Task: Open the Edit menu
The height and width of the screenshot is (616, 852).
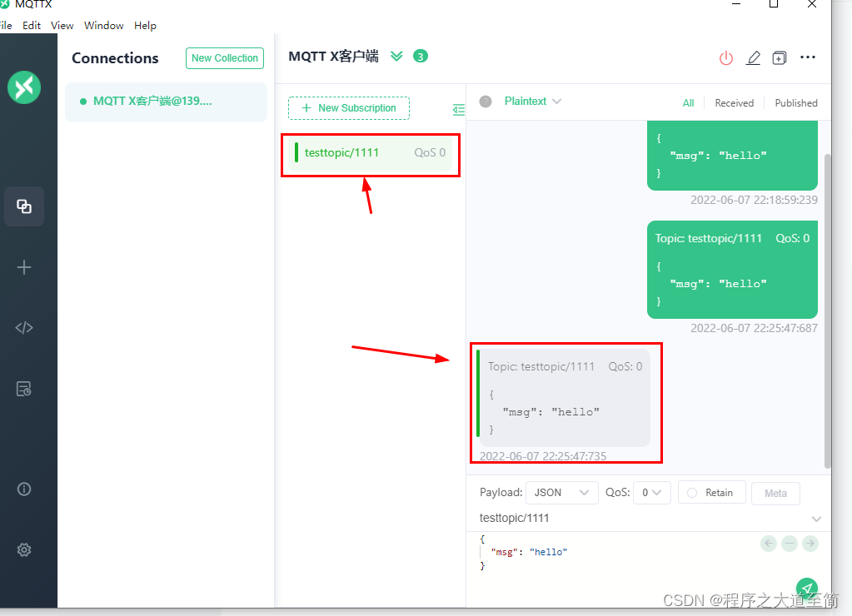Action: (x=32, y=26)
